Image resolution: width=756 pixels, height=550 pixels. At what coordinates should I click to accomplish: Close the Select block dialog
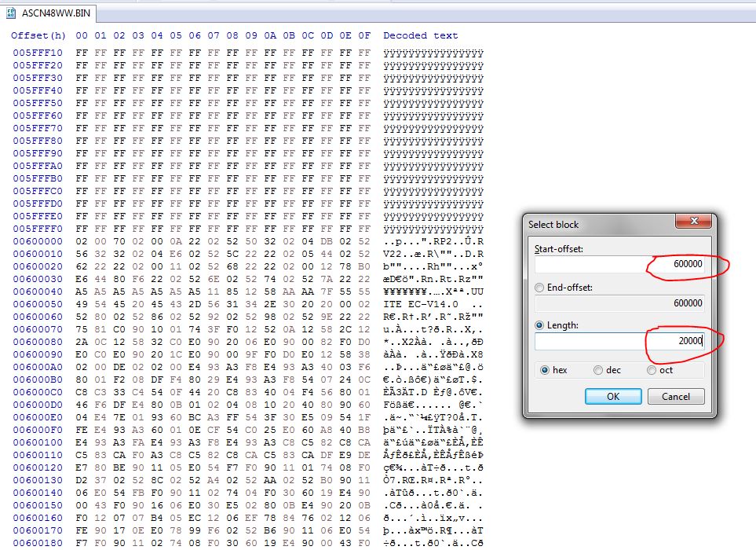(x=694, y=221)
